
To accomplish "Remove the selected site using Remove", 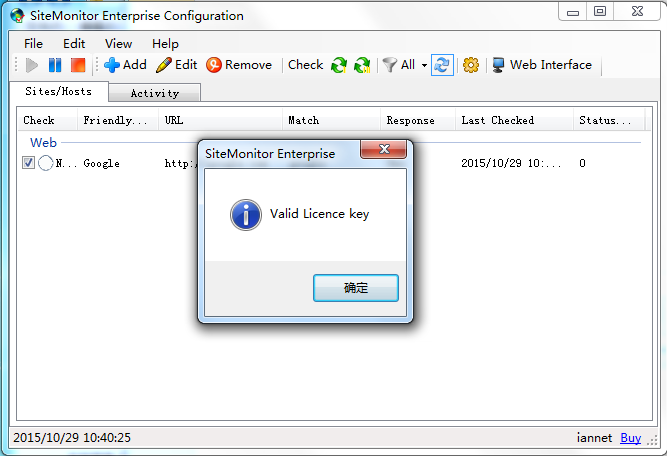I will coord(238,65).
